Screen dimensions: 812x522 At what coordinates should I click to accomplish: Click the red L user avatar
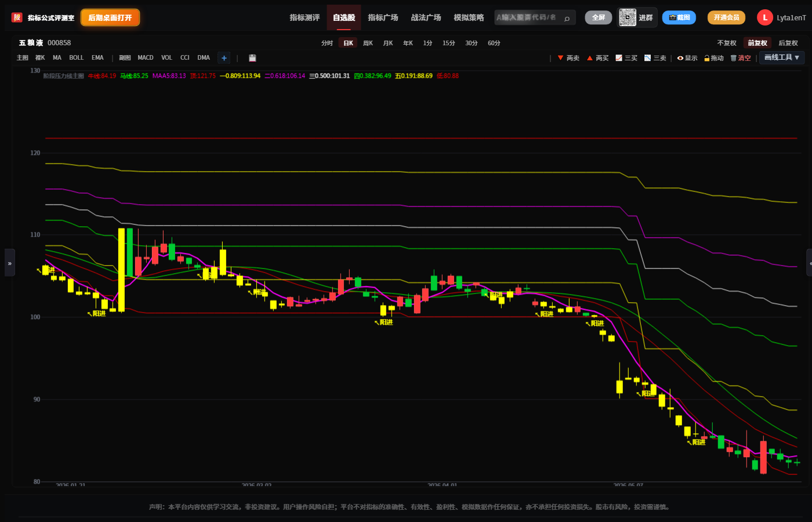pyautogui.click(x=765, y=17)
